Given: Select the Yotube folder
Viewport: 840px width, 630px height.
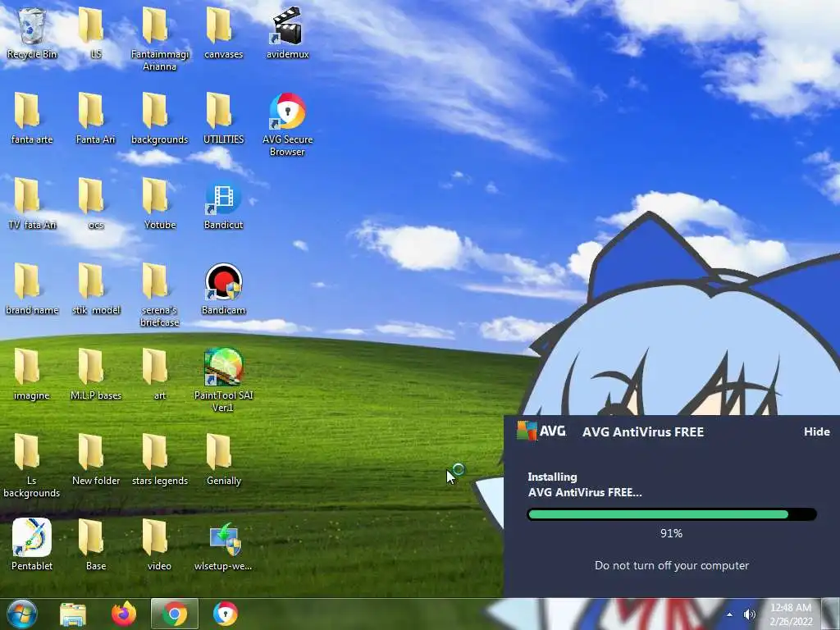Looking at the screenshot, I should pyautogui.click(x=160, y=203).
